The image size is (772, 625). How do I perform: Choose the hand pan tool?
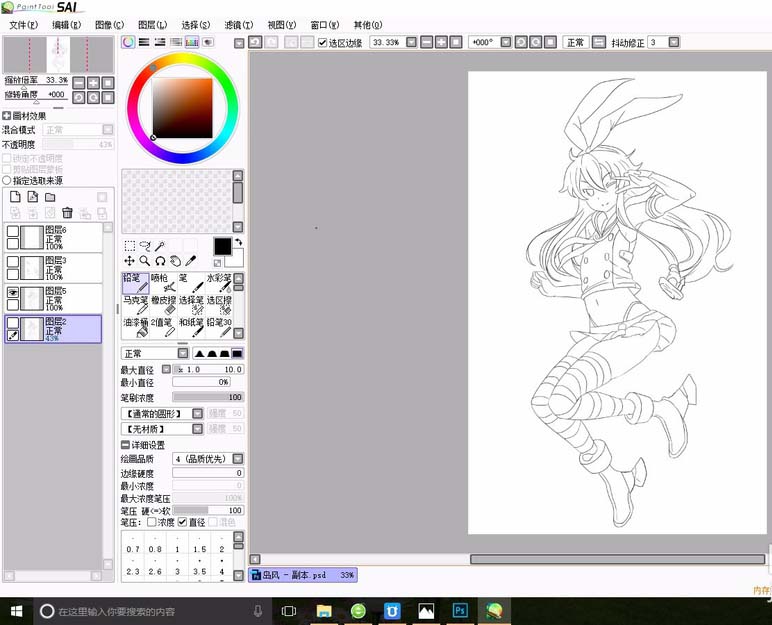pyautogui.click(x=175, y=261)
